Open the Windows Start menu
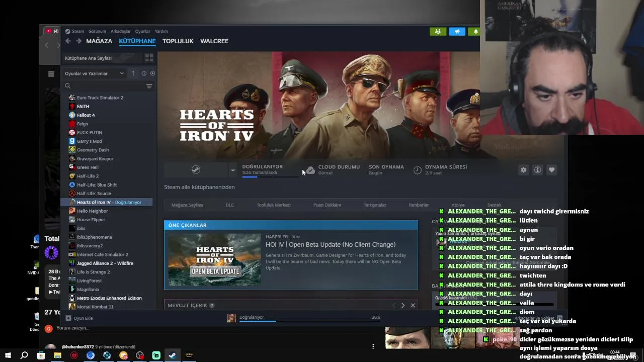The width and height of the screenshot is (644, 362). (8, 355)
